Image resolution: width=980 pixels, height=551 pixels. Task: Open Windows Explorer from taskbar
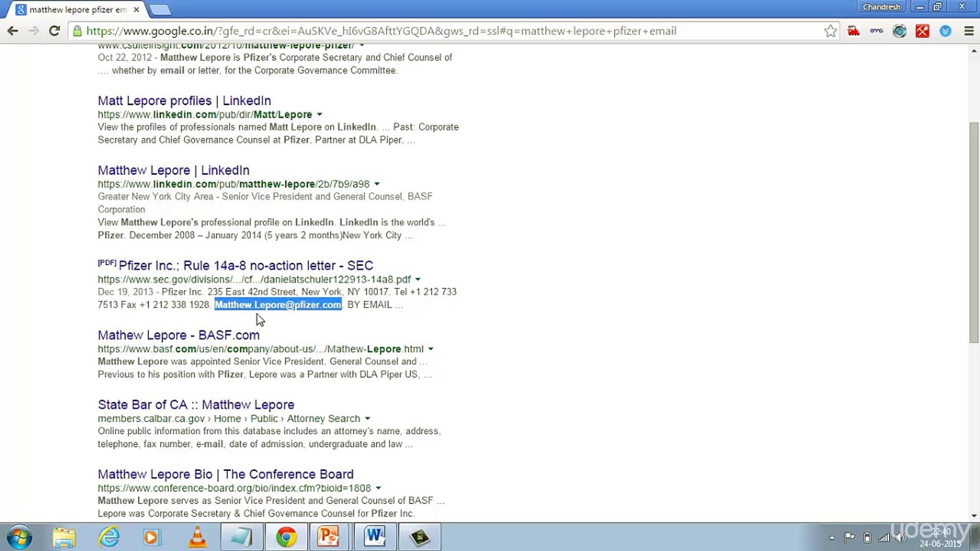(64, 537)
